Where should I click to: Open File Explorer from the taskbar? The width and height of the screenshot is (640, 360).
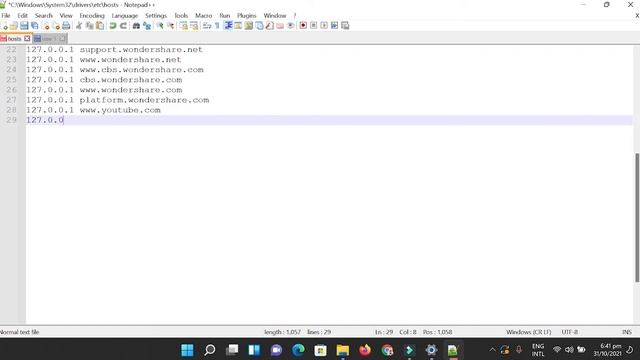(342, 350)
